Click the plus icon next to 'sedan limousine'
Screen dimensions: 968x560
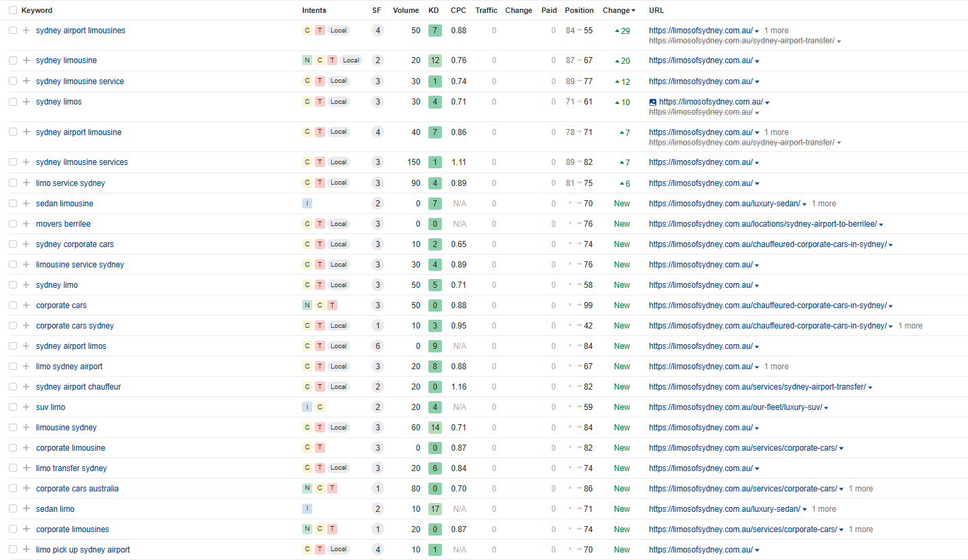pyautogui.click(x=26, y=204)
